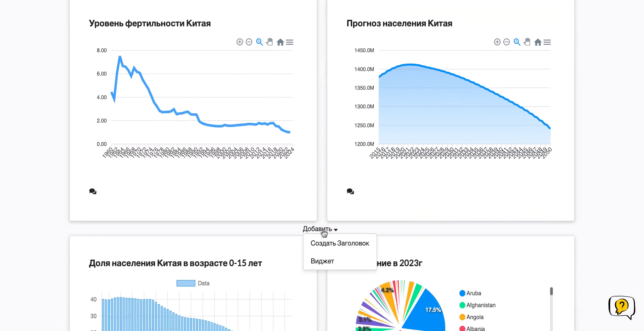Expand the Добавить dropdown

pyautogui.click(x=320, y=229)
